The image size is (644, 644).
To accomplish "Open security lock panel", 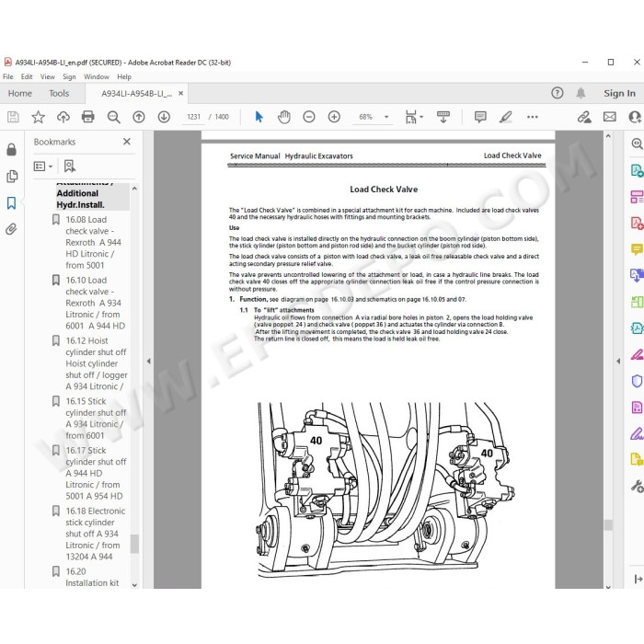I will coord(11,149).
